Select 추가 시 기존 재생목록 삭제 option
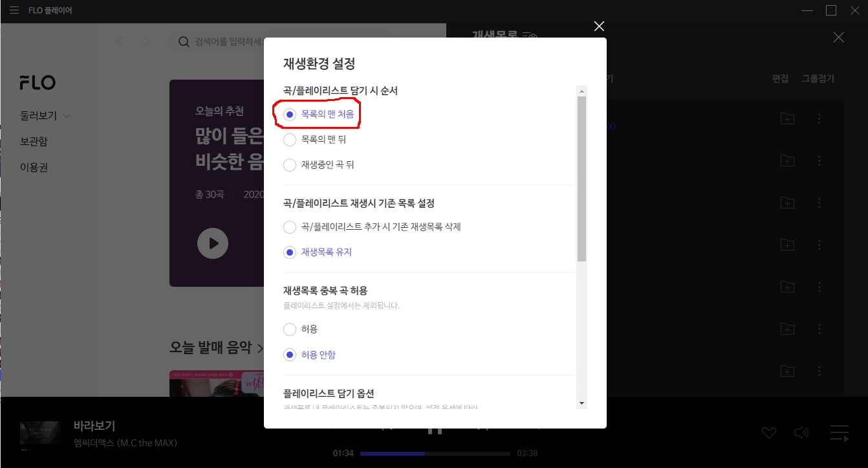This screenshot has width=868, height=468. point(290,227)
